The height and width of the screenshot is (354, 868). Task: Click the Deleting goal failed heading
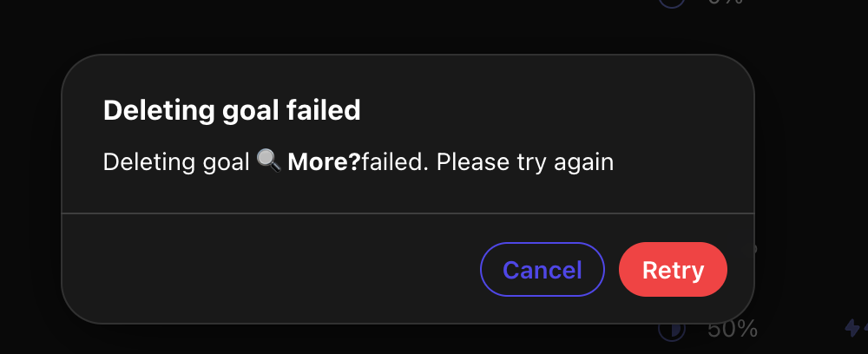[232, 111]
